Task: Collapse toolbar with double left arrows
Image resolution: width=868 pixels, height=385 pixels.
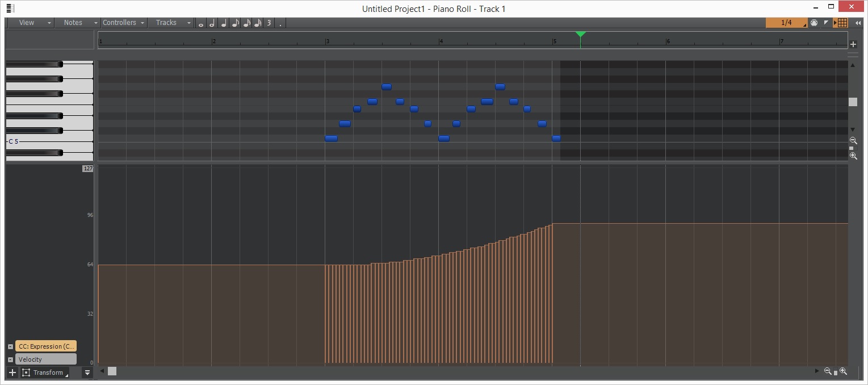Action: pyautogui.click(x=858, y=23)
